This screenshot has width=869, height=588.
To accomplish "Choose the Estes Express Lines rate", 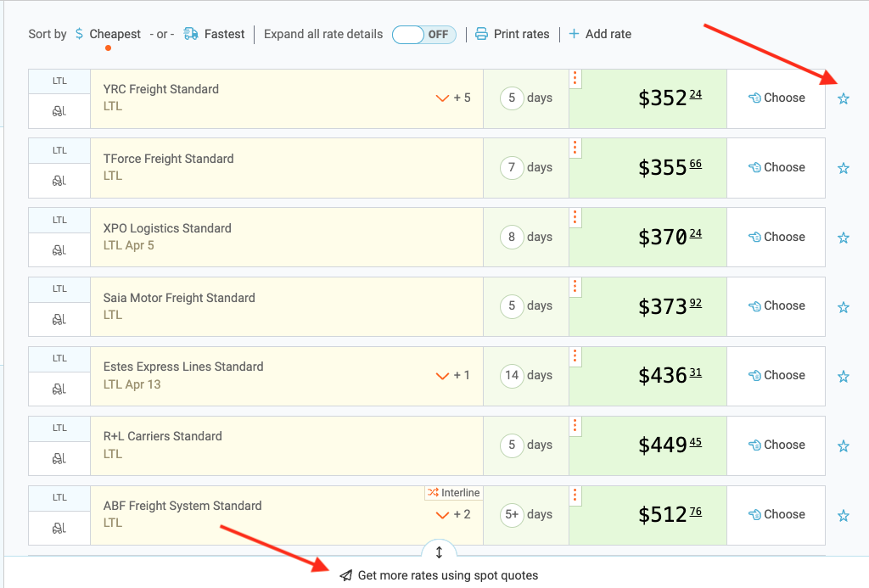I will tap(776, 375).
